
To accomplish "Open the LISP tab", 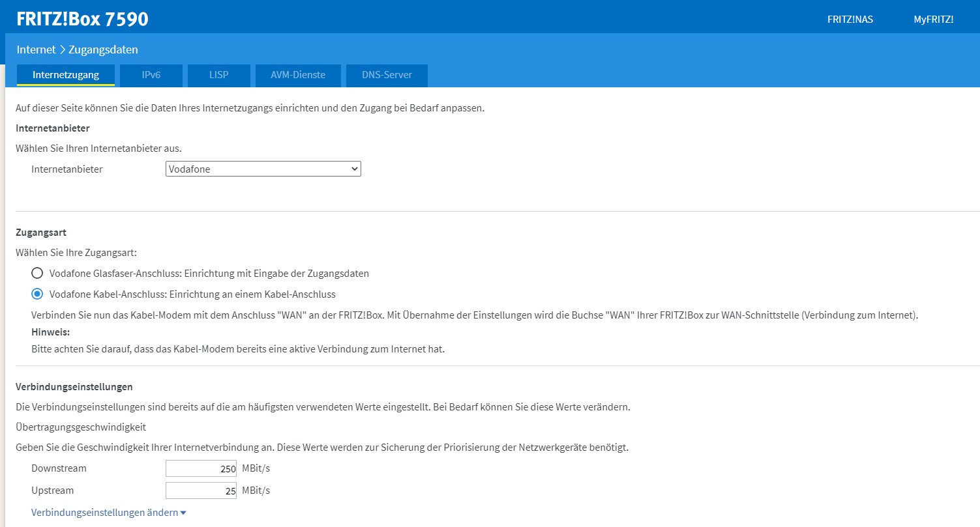I will 219,75.
